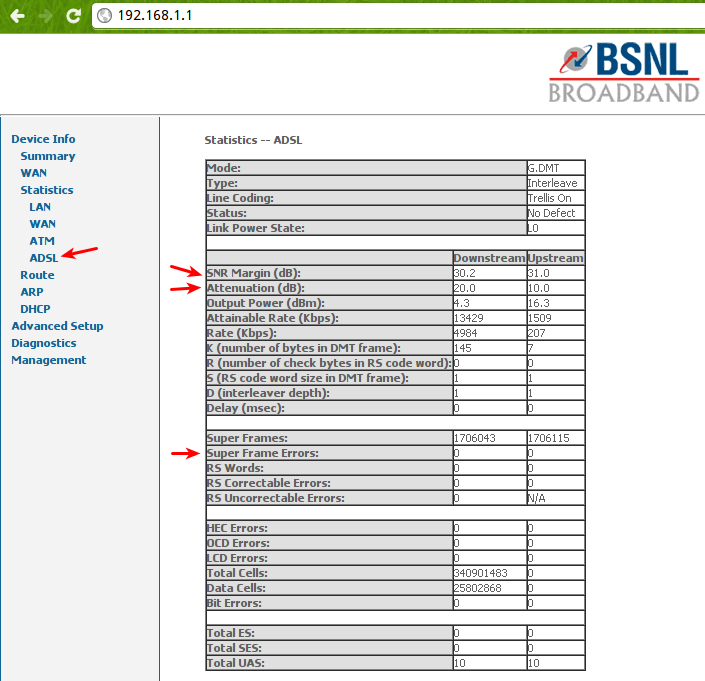Select ADSL statistics in sidebar

(44, 258)
